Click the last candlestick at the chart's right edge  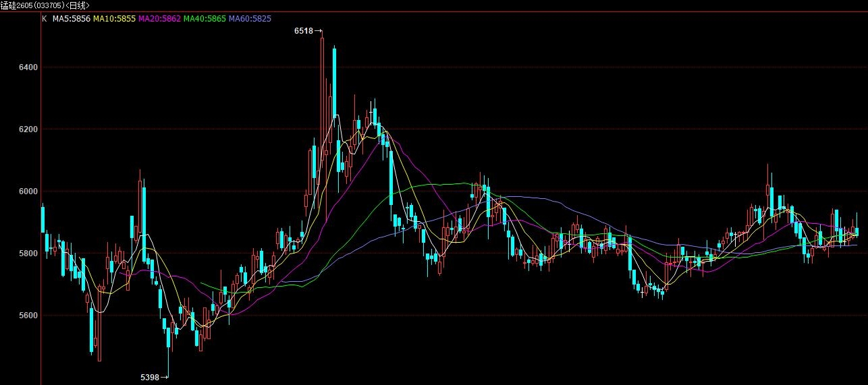coord(857,232)
